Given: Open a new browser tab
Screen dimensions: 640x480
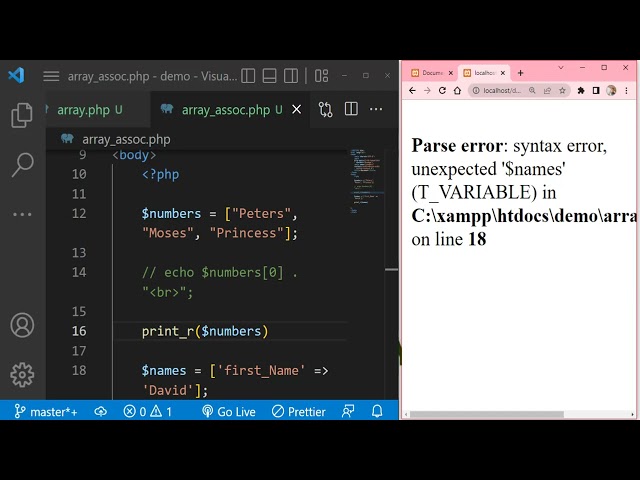Looking at the screenshot, I should tap(520, 73).
